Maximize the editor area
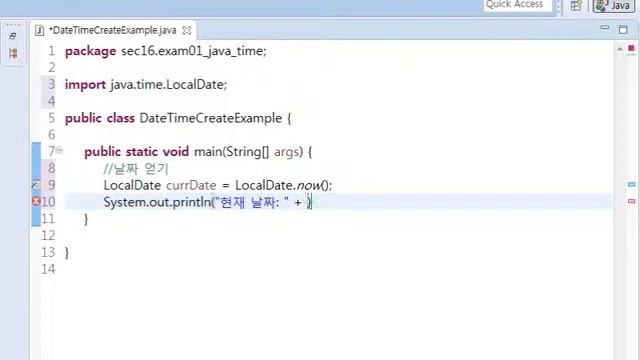This screenshot has height=360, width=640. pyautogui.click(x=623, y=29)
